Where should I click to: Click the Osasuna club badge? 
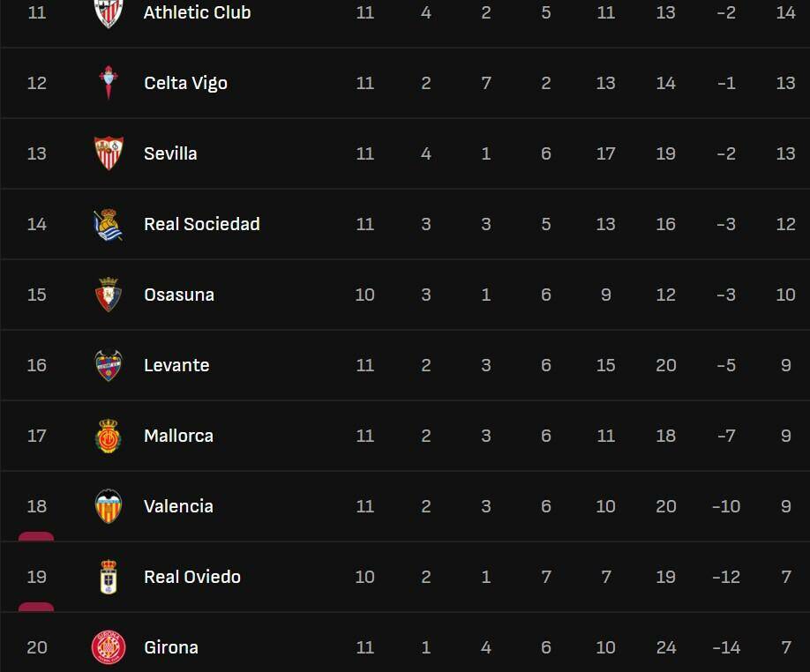(109, 295)
